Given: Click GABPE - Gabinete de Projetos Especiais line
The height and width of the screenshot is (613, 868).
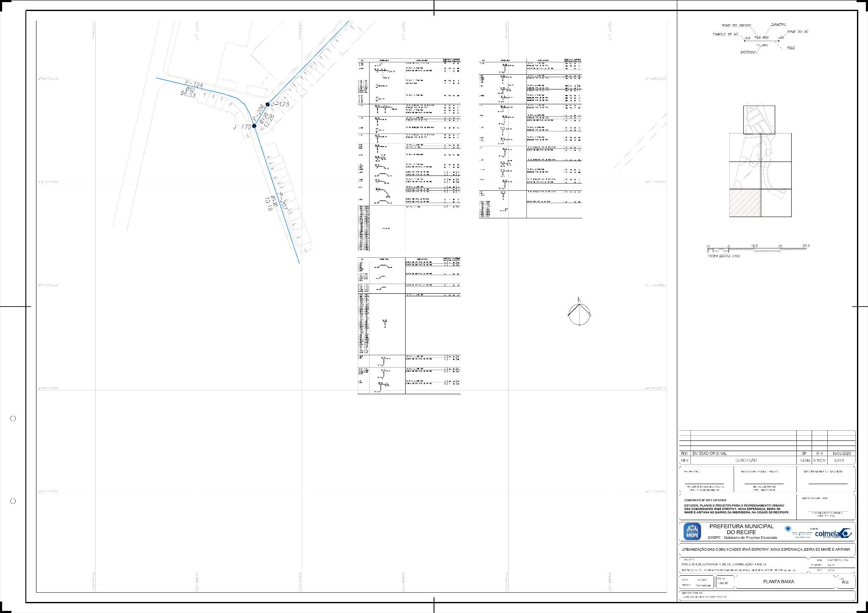Looking at the screenshot, I should point(742,538).
